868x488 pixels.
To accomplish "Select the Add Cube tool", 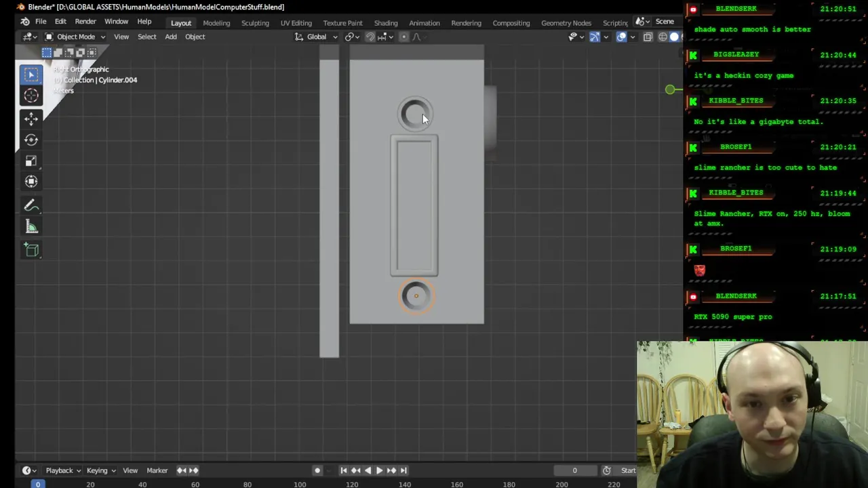I will (31, 251).
